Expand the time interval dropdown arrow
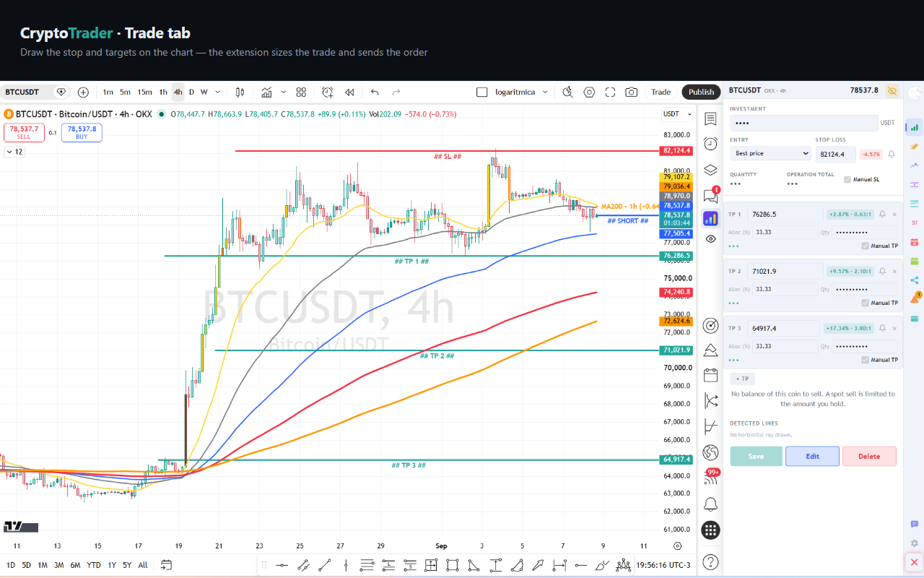924x578 pixels. tap(217, 92)
